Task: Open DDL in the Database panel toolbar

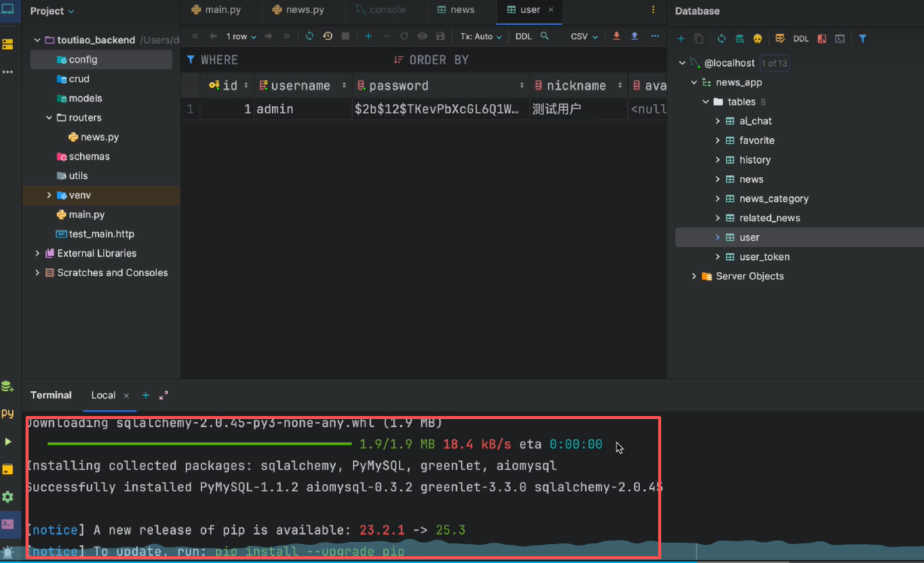Action: 801,38
